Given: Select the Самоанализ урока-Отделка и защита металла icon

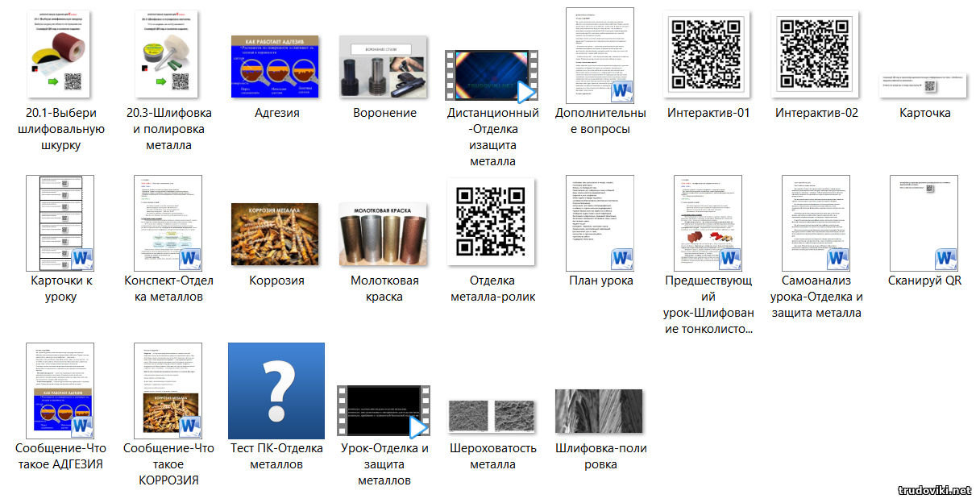Looking at the screenshot, I should pyautogui.click(x=816, y=223).
